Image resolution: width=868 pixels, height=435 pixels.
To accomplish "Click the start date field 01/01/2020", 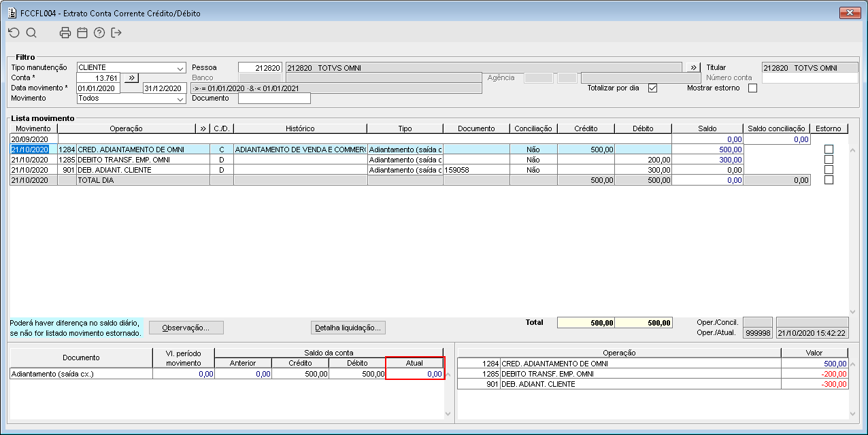I will point(99,88).
